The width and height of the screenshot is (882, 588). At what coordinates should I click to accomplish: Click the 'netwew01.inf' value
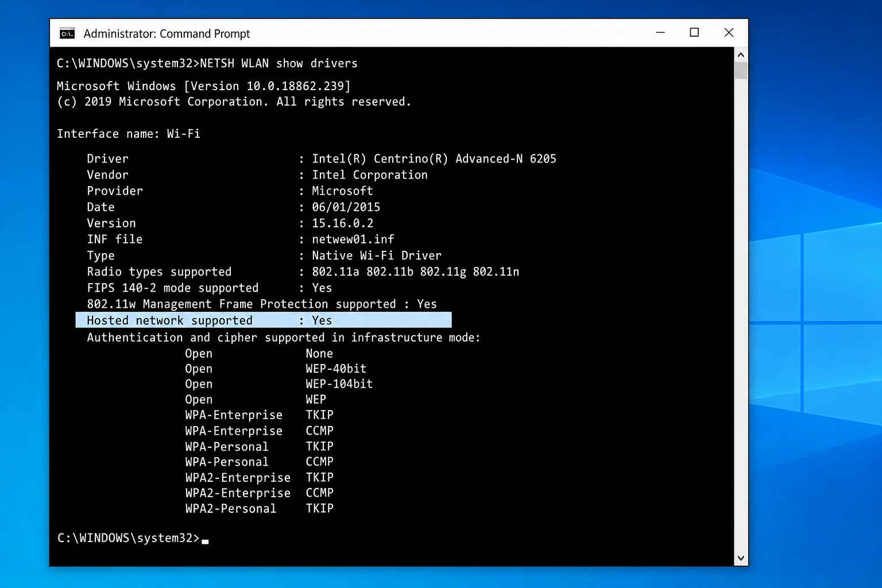click(353, 239)
